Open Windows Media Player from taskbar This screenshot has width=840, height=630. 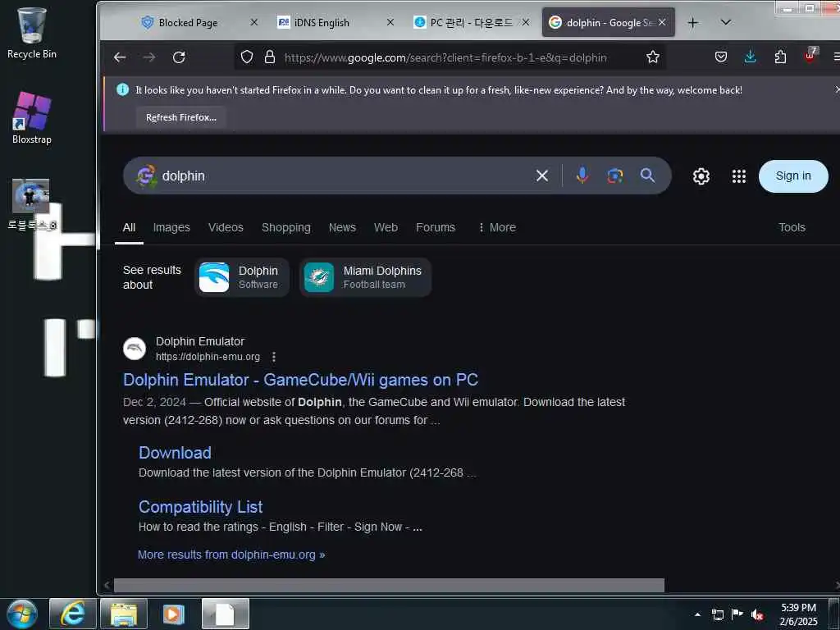pyautogui.click(x=174, y=614)
